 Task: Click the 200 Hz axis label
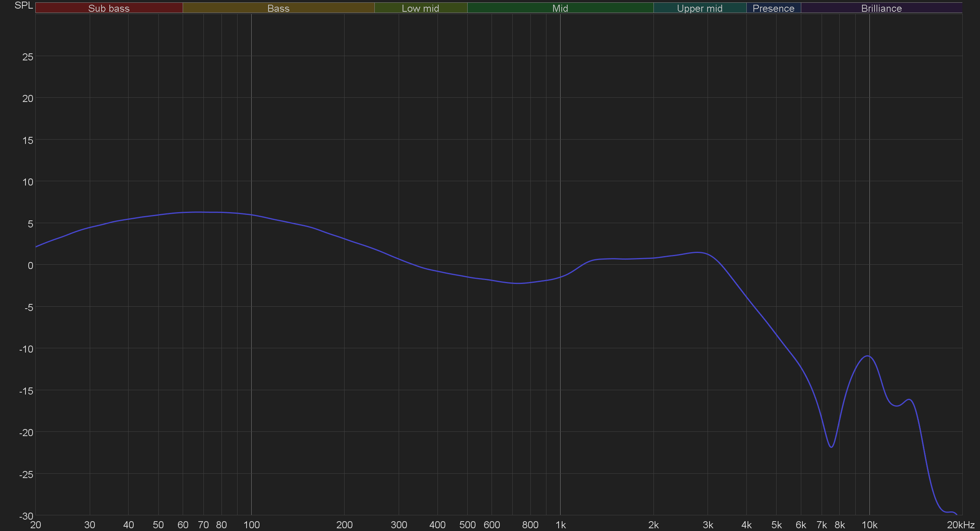(x=344, y=525)
